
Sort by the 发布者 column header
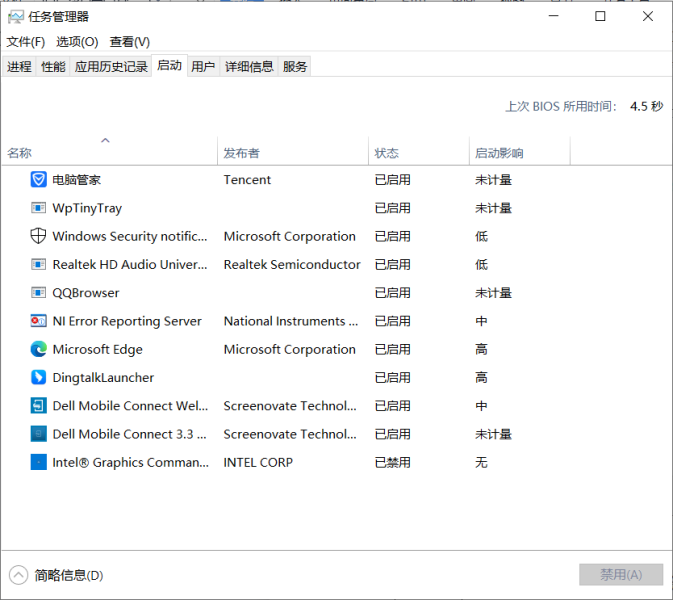point(293,153)
